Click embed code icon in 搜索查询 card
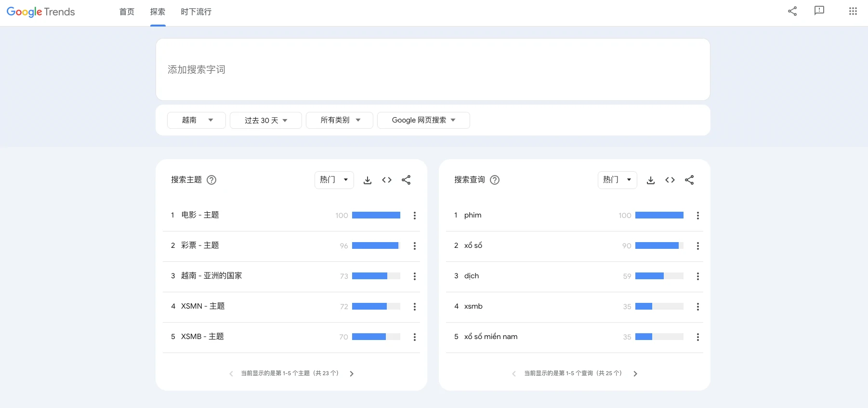The height and width of the screenshot is (408, 868). [x=670, y=180]
